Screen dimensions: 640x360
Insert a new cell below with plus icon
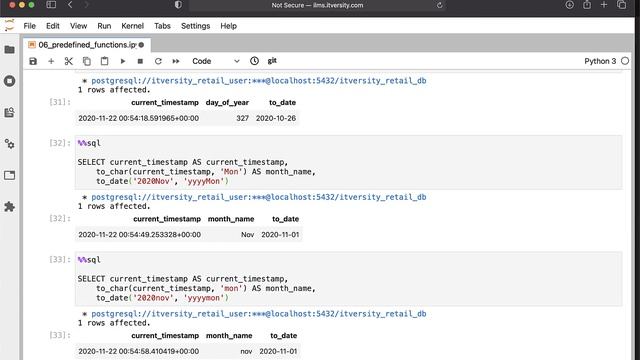(x=51, y=61)
